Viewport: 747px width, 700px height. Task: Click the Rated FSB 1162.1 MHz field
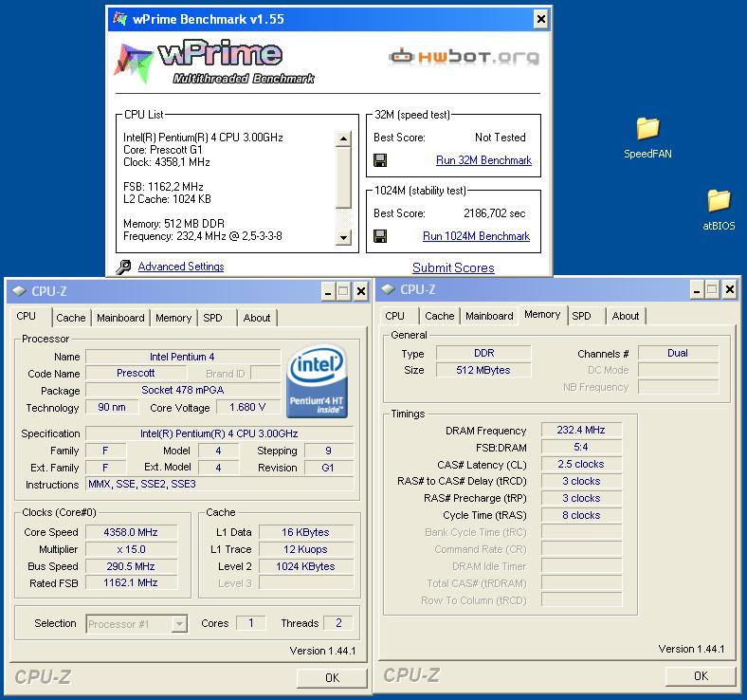click(x=131, y=582)
